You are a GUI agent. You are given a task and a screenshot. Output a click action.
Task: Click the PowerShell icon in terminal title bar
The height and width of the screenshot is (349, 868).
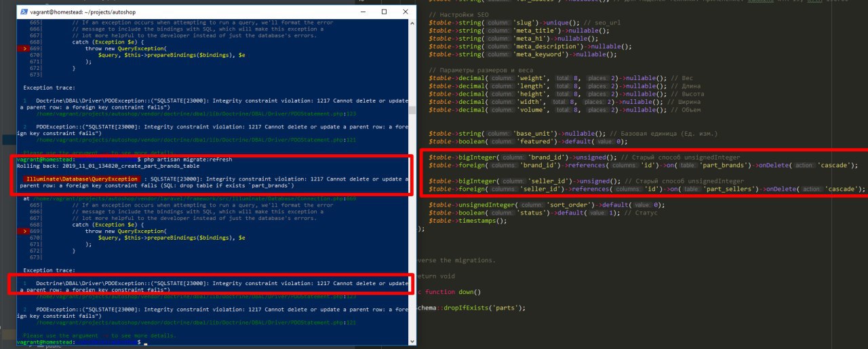tap(24, 12)
